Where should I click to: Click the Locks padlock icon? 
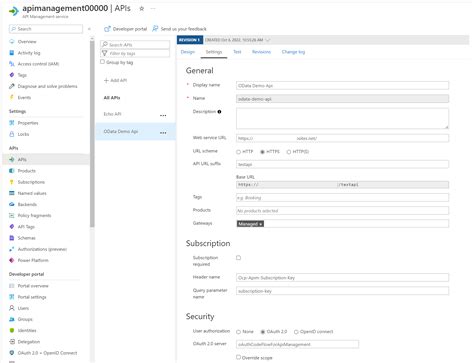(12, 134)
